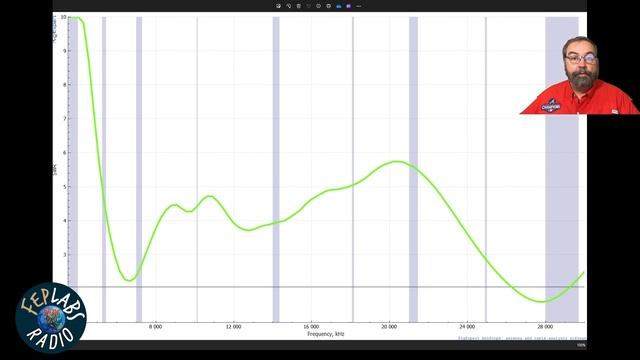The height and width of the screenshot is (360, 640).
Task: Open the See more menu at toolbar end
Action: click(358, 6)
